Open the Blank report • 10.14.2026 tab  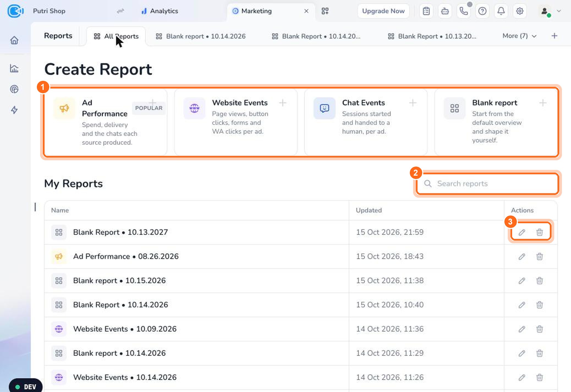click(x=201, y=36)
